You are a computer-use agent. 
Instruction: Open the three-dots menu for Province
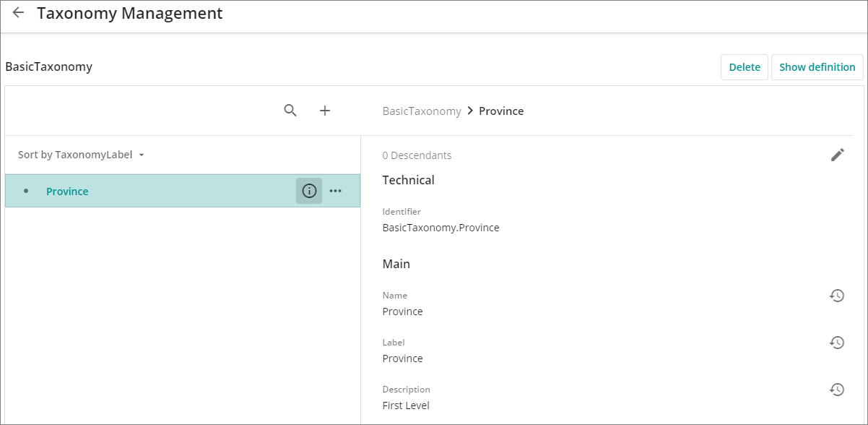[x=336, y=191]
